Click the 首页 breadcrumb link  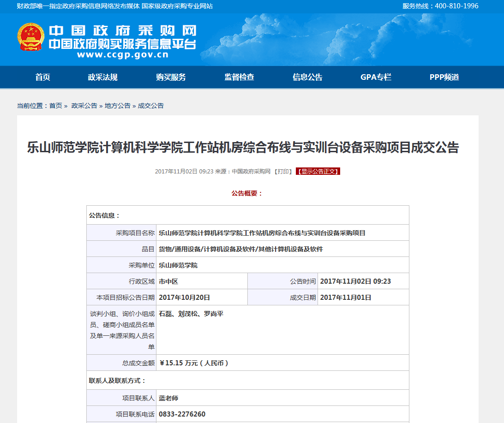tap(55, 106)
